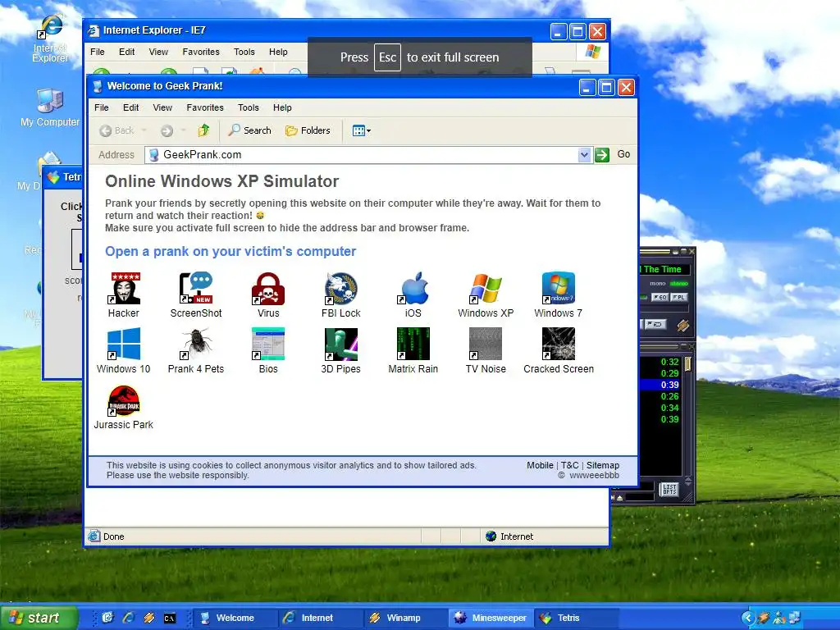Click the Start button
840x630 pixels.
click(39, 618)
